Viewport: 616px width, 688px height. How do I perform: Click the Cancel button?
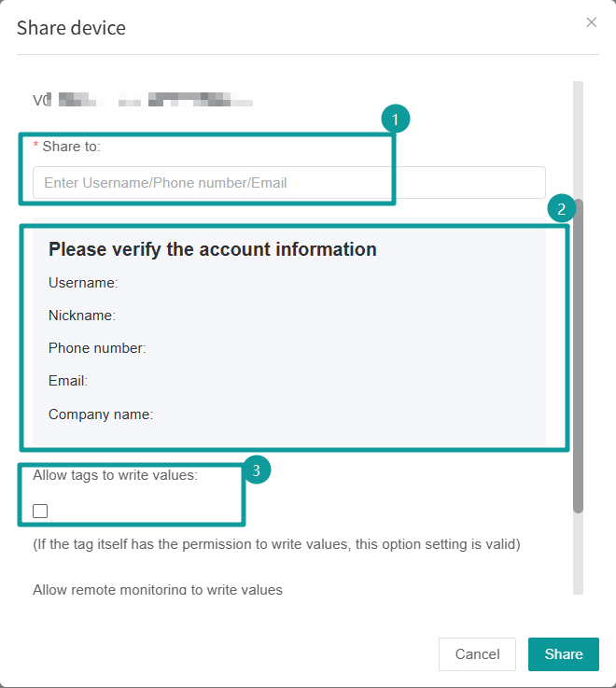click(x=477, y=653)
